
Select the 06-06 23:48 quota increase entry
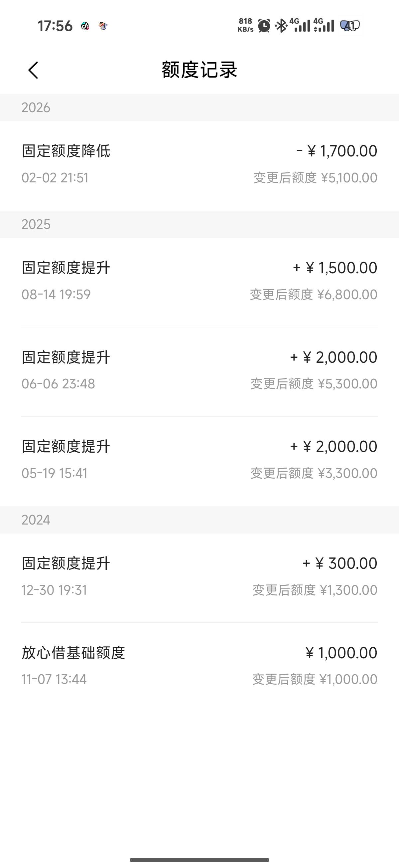click(199, 370)
